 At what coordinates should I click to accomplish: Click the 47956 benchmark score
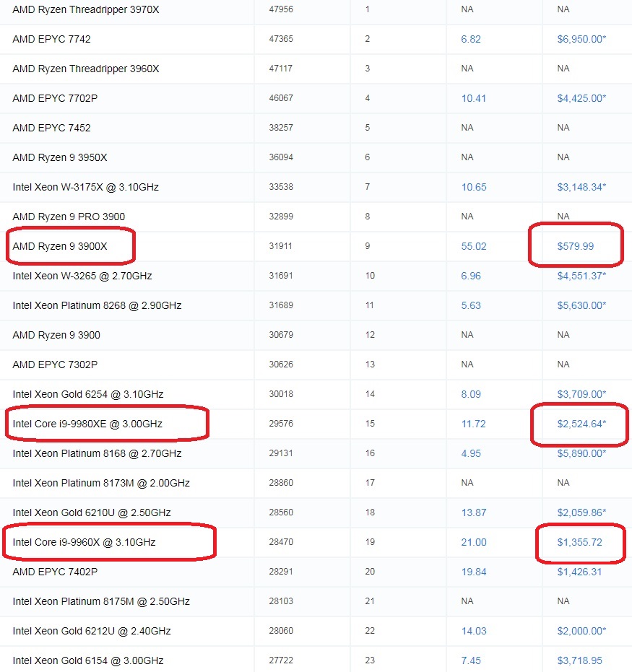click(x=281, y=9)
